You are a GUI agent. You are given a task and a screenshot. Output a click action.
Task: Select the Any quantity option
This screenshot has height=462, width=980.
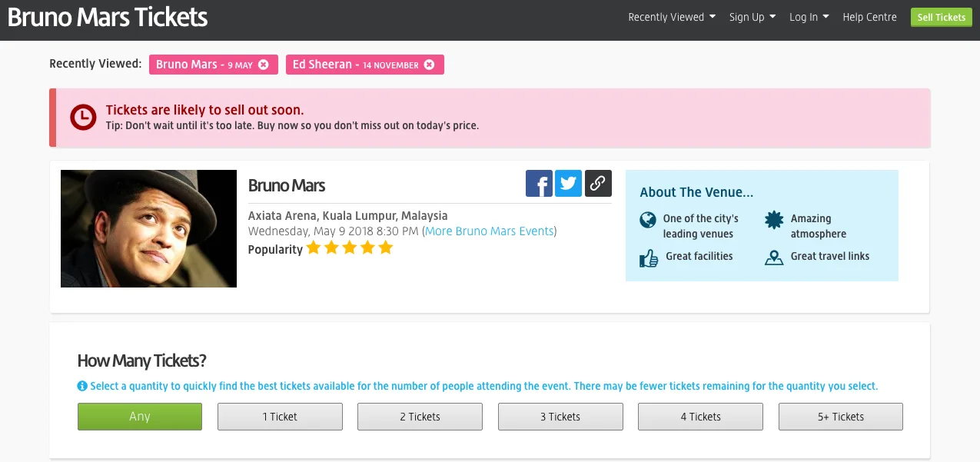point(140,417)
